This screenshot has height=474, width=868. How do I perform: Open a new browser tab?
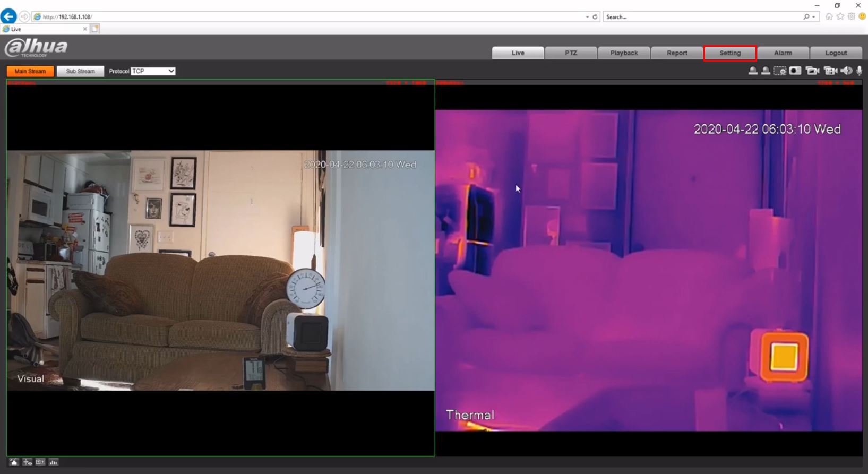95,29
